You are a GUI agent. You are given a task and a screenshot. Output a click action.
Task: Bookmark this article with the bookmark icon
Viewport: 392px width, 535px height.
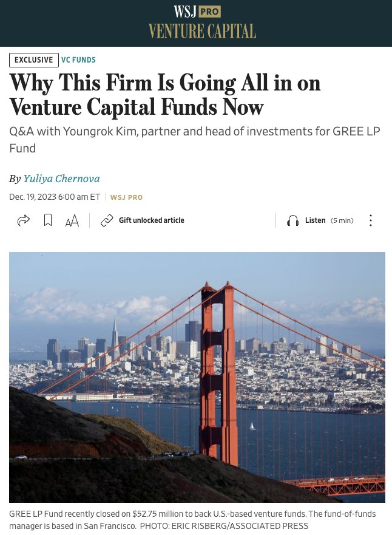pyautogui.click(x=48, y=220)
